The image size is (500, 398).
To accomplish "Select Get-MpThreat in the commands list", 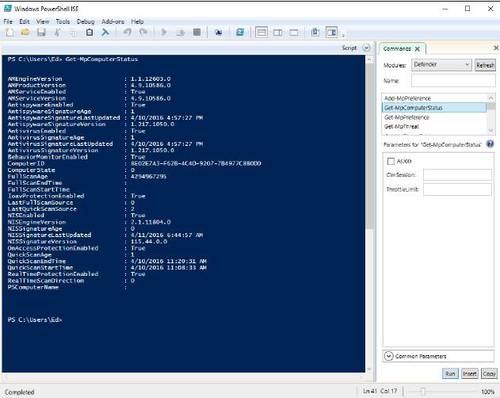I will point(401,126).
